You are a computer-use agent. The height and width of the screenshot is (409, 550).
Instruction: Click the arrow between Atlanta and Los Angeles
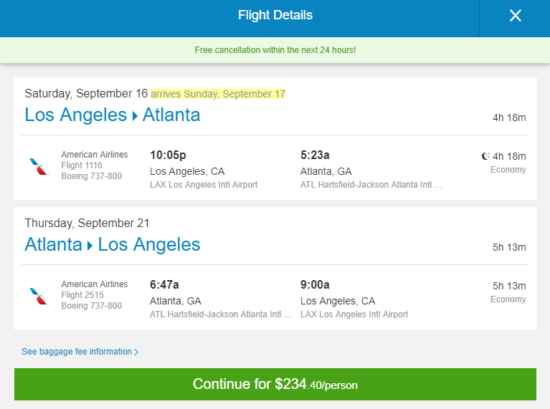pos(90,246)
